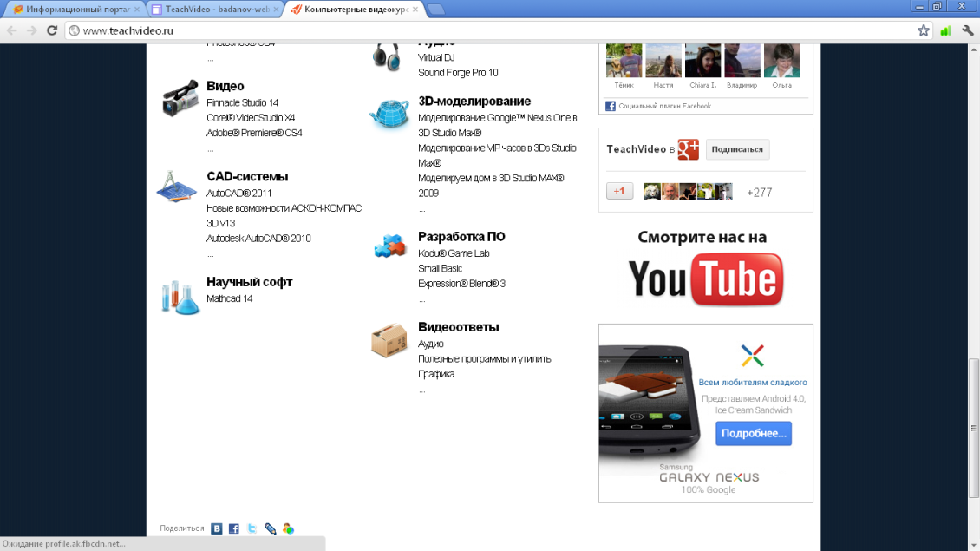This screenshot has width=980, height=551.
Task: Open Pinnacle Studio 14 course
Action: pos(243,102)
